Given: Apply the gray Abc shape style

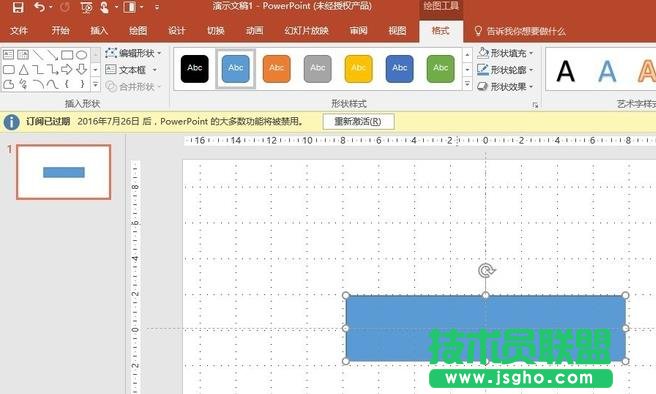Looking at the screenshot, I should [318, 69].
